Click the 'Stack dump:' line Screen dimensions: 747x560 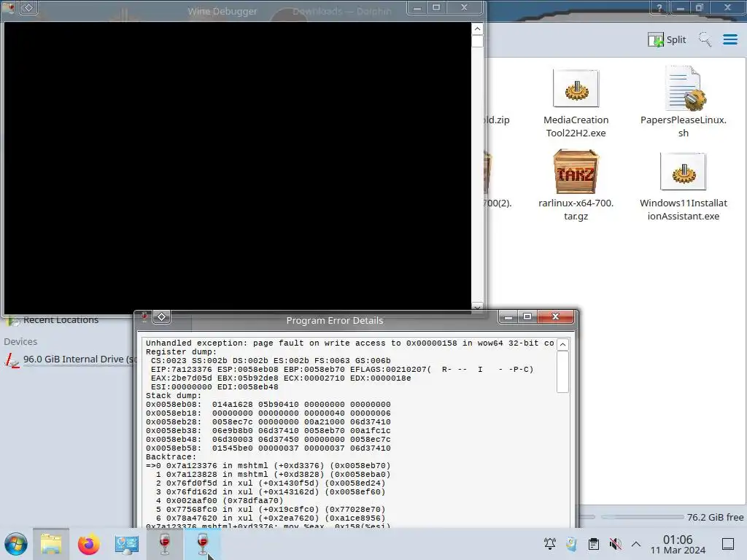[x=174, y=396]
